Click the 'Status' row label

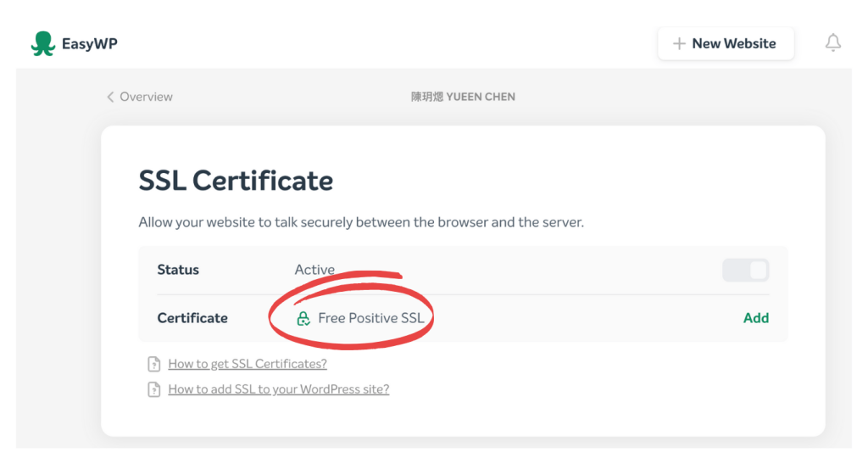pos(178,270)
